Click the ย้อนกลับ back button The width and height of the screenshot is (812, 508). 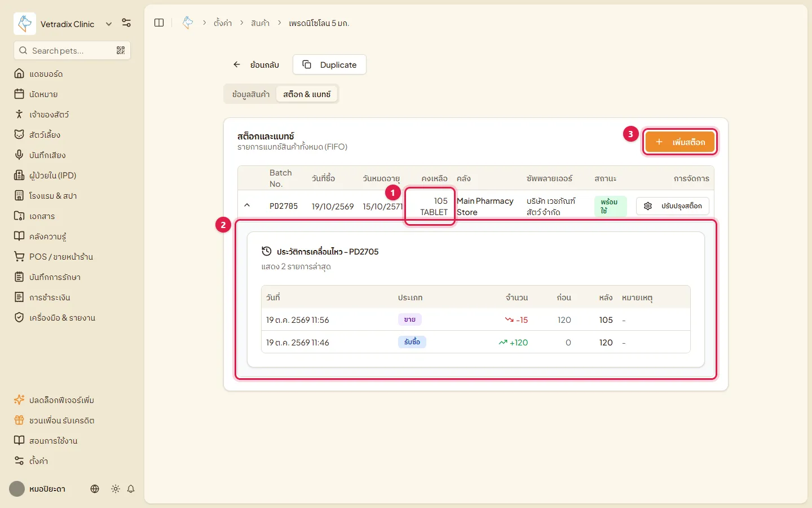(x=257, y=64)
